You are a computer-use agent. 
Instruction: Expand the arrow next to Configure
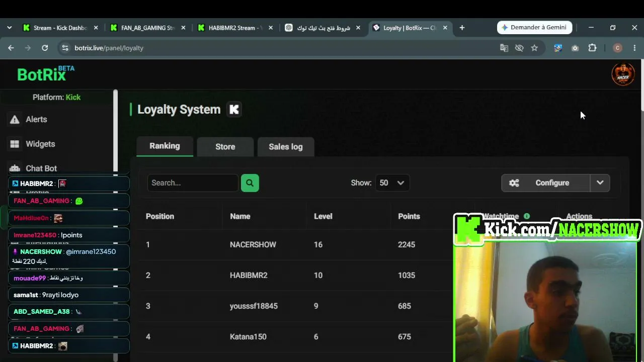(600, 183)
